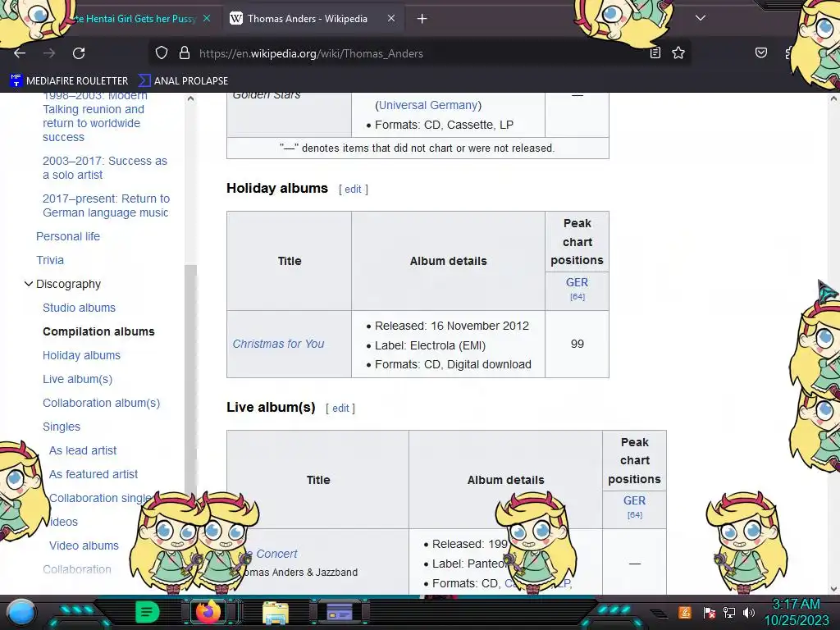Screen dimensions: 840x630
Task: Navigate to Personal life in the contents
Action: click(x=68, y=236)
